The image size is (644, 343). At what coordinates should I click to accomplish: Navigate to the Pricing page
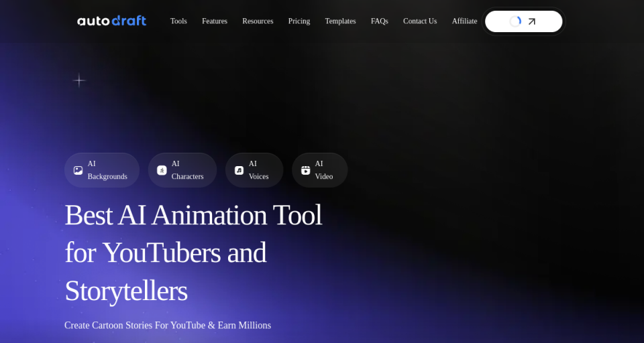click(299, 21)
